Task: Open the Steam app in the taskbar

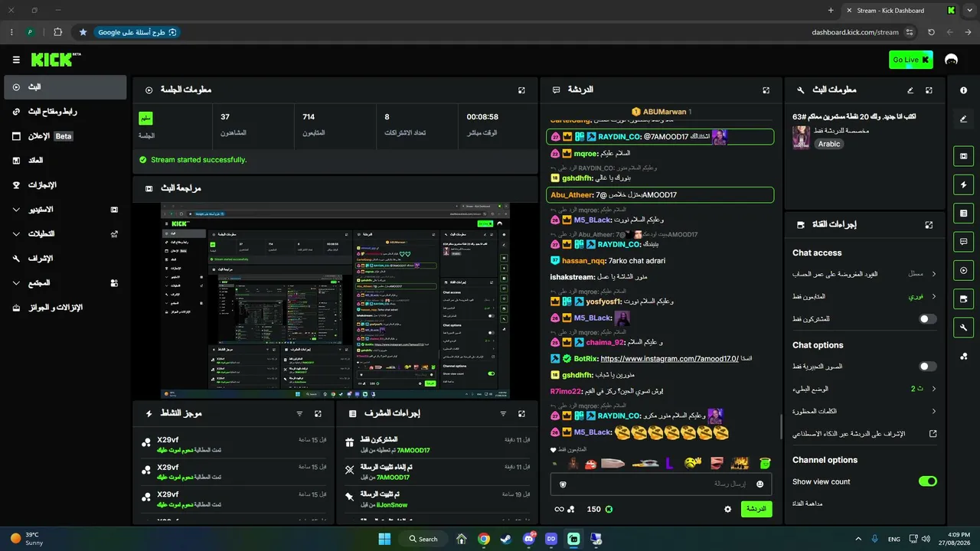Action: point(506,539)
